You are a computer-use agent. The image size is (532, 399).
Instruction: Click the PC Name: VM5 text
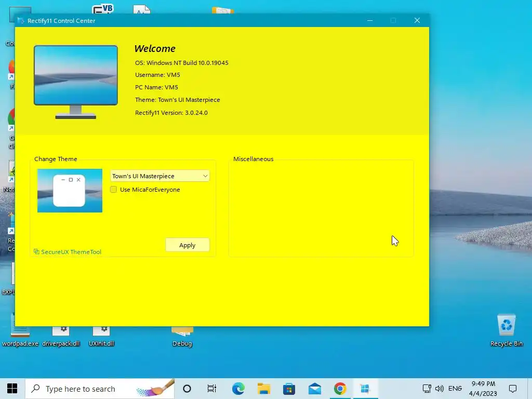pos(156,87)
